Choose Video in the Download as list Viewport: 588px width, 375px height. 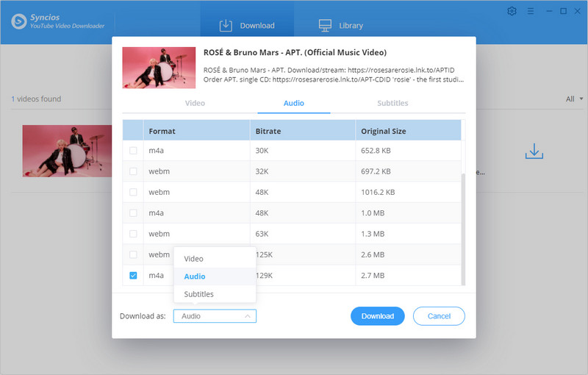coord(215,259)
